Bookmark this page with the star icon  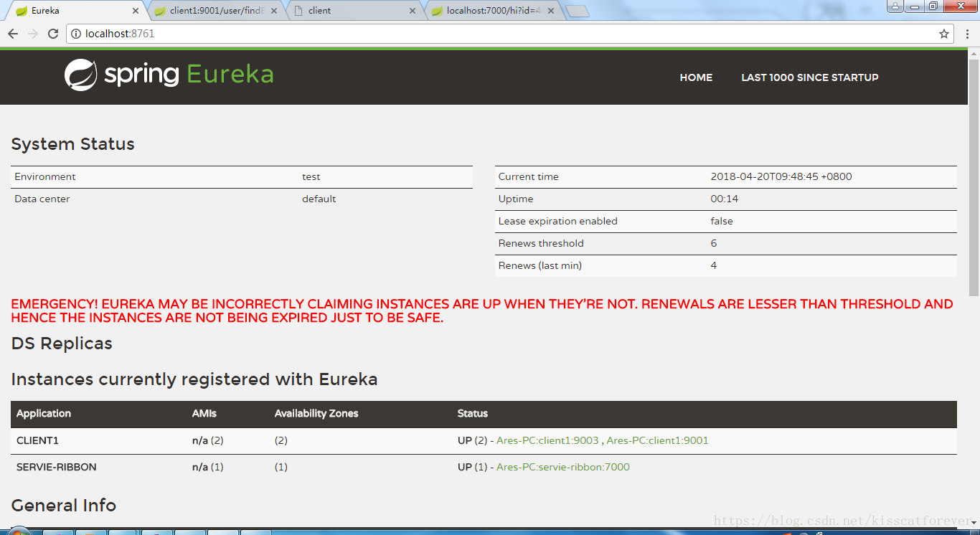[944, 34]
